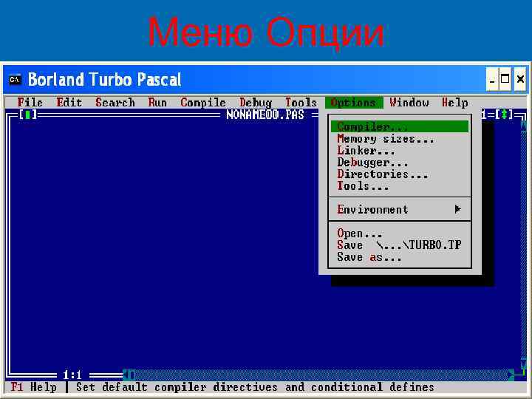532x399 pixels.
Task: Choose Open... in Options menu
Action: [400, 233]
